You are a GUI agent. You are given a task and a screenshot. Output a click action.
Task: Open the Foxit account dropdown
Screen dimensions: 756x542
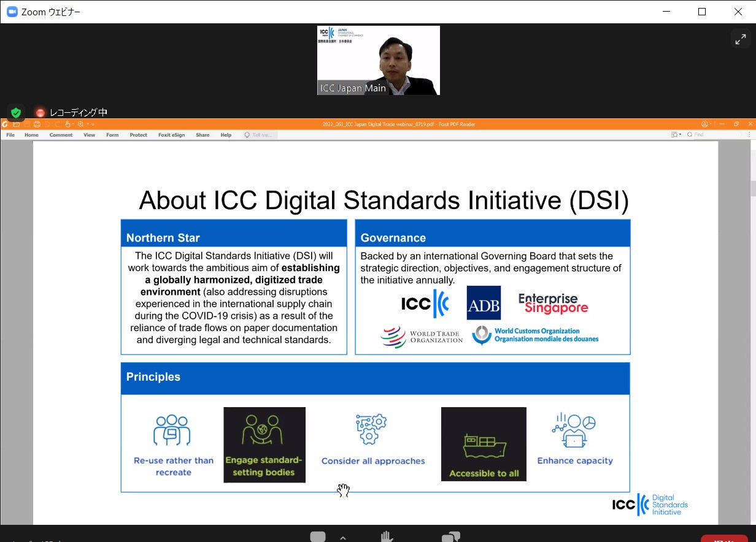click(x=707, y=124)
